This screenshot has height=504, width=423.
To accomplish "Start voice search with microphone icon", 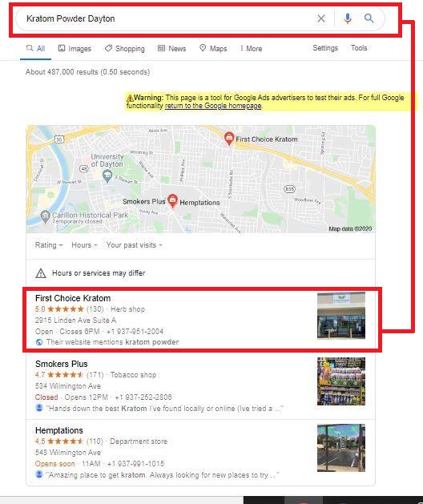I will [x=347, y=18].
